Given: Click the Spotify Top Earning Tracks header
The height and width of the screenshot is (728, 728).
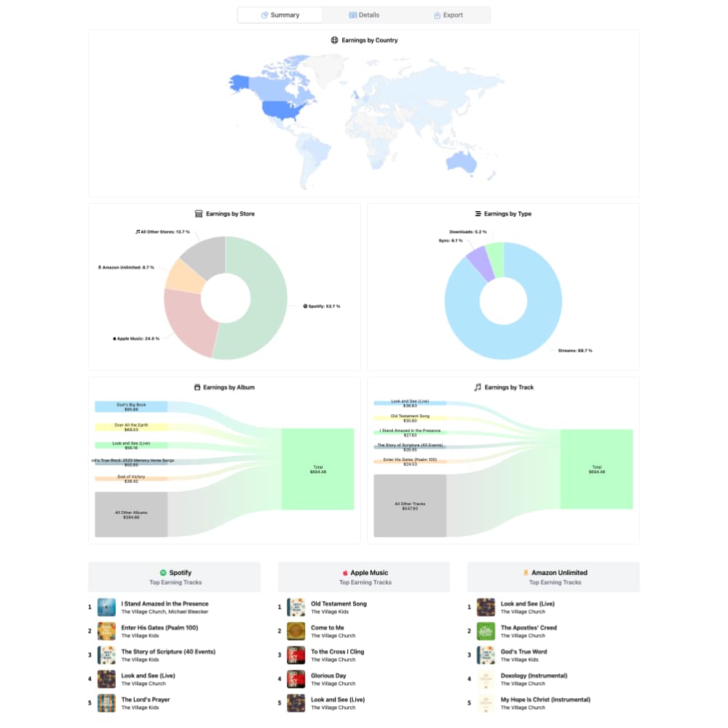Looking at the screenshot, I should (x=175, y=577).
